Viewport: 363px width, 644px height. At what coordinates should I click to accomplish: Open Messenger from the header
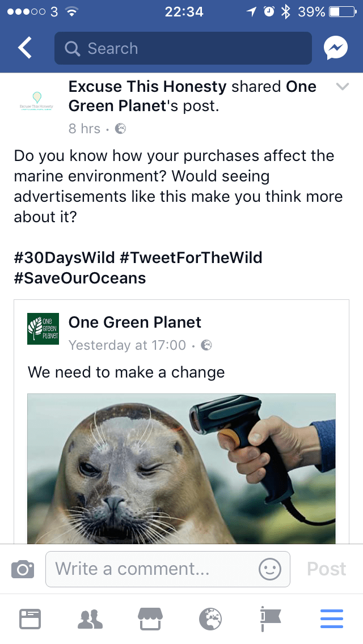tap(335, 49)
